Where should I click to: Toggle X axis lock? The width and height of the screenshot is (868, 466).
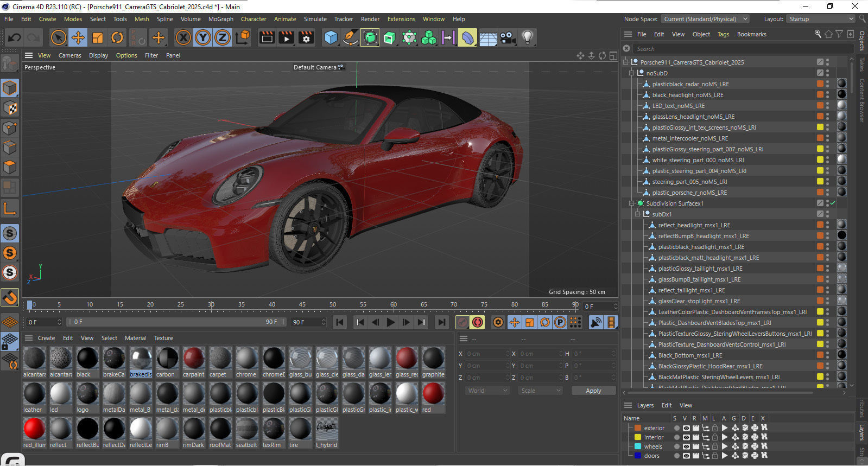pyautogui.click(x=183, y=37)
